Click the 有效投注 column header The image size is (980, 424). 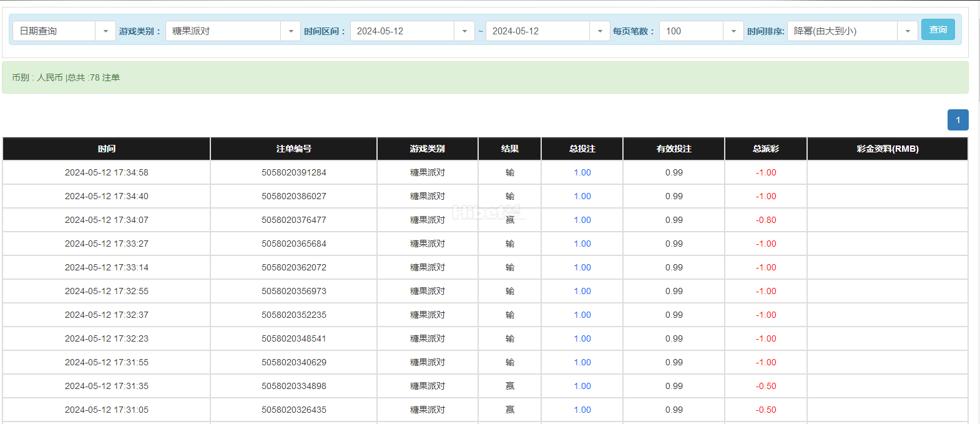[674, 149]
